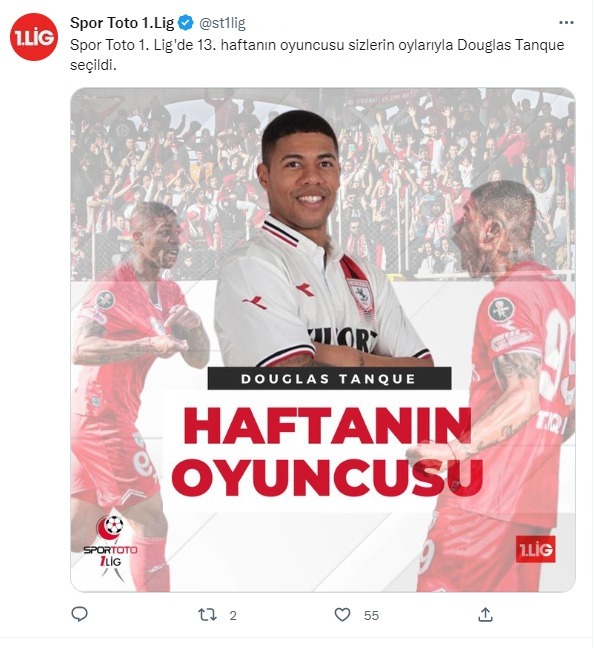This screenshot has height=648, width=594.
Task: Open the three-dot more options menu
Action: click(566, 23)
